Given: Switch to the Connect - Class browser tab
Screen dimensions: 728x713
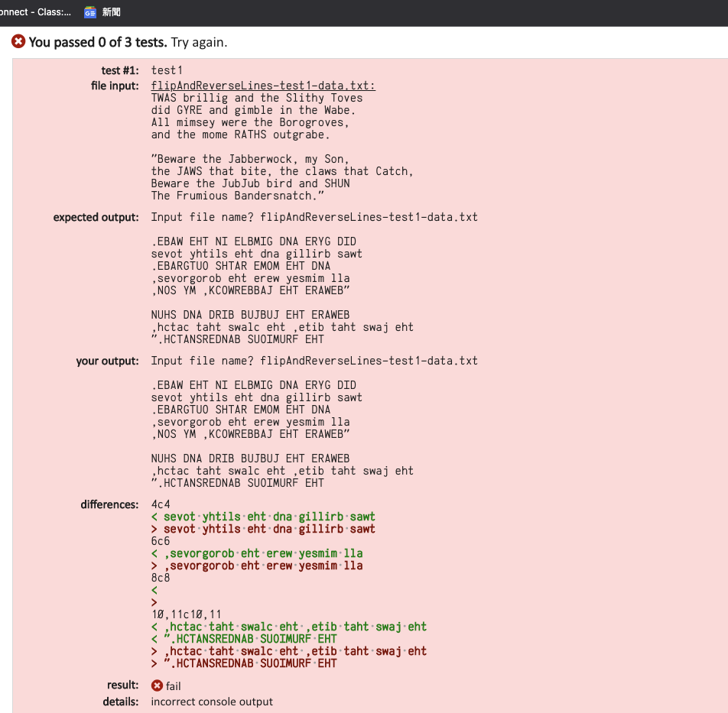Looking at the screenshot, I should (34, 12).
